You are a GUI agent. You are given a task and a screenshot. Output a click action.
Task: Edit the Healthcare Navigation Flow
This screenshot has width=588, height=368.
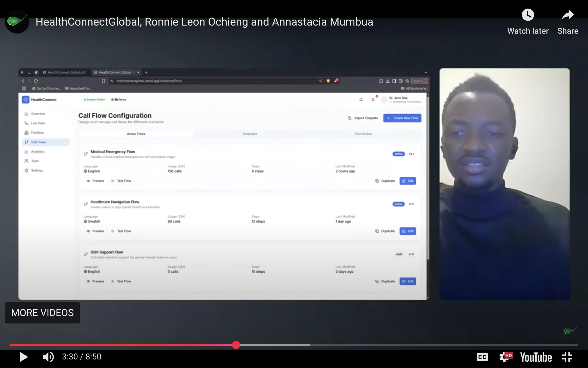click(408, 231)
